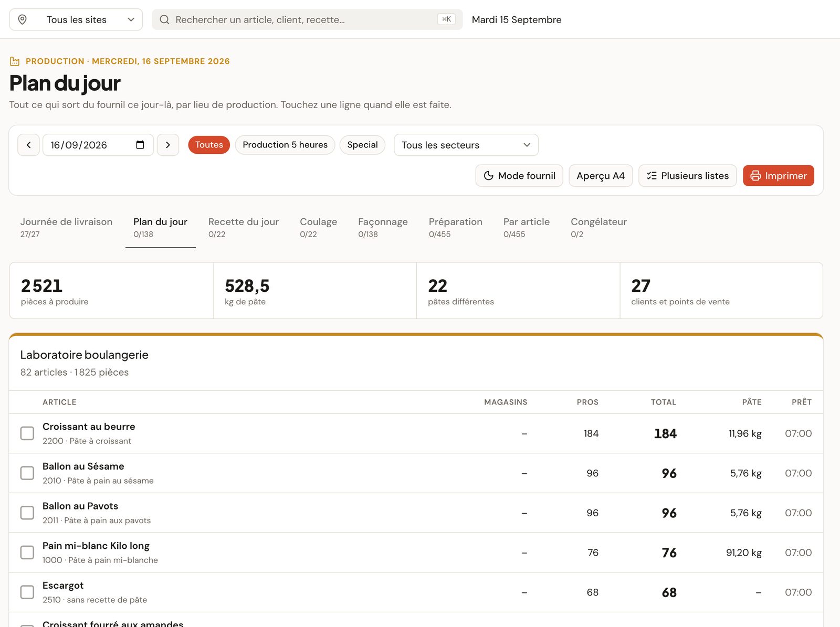Switch to the Par article tab

tap(527, 227)
